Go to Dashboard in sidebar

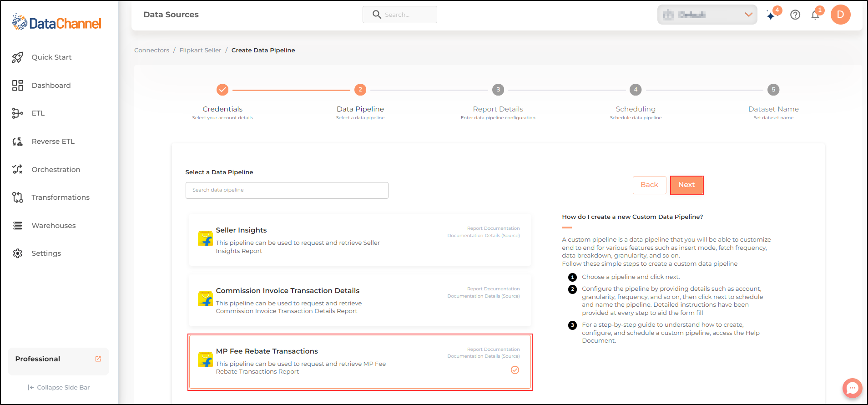(x=51, y=86)
